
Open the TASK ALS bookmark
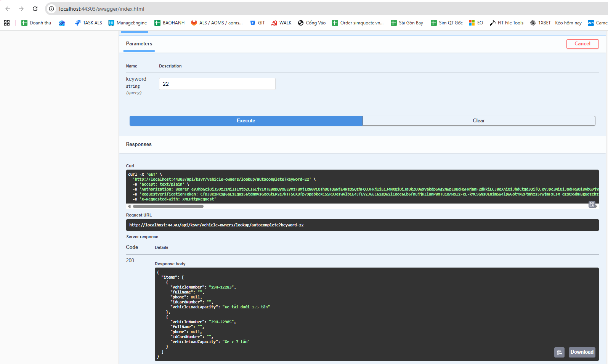click(x=88, y=23)
